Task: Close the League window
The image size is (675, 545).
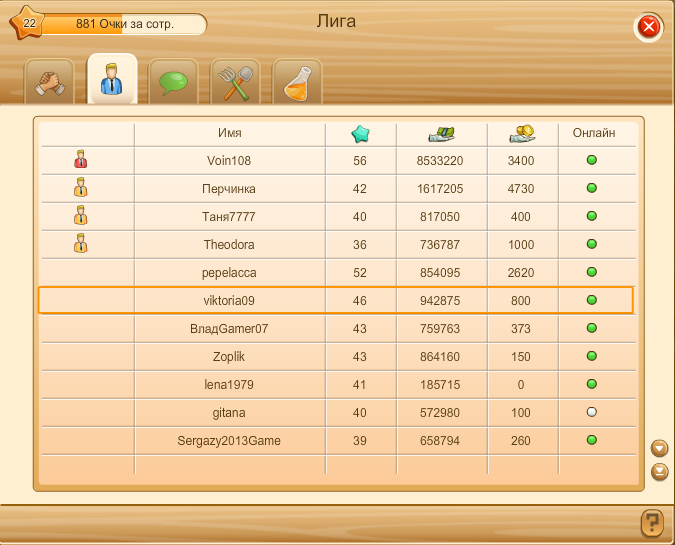Action: 649,27
